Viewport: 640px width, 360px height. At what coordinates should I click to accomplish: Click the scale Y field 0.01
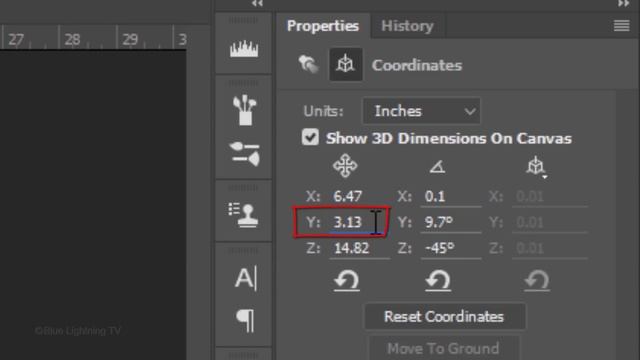[x=550, y=222]
